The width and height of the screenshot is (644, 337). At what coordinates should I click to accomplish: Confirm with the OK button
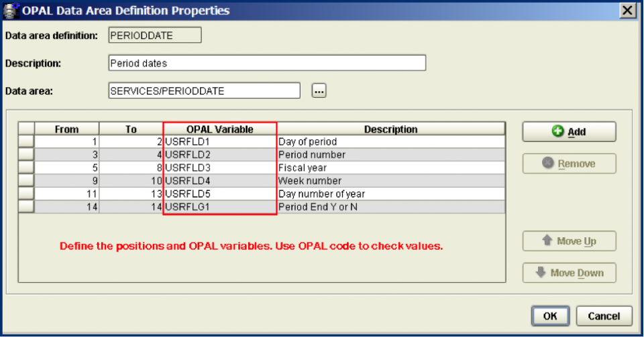[550, 316]
